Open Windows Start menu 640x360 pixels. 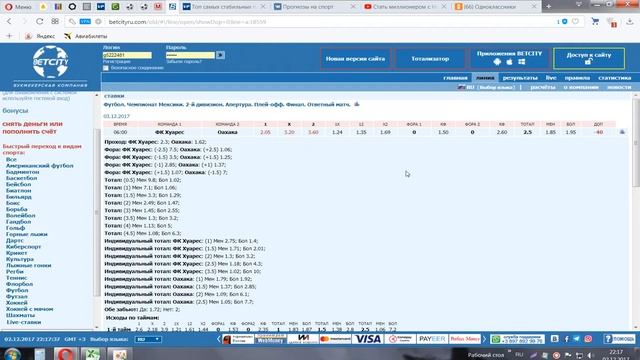coord(12,353)
